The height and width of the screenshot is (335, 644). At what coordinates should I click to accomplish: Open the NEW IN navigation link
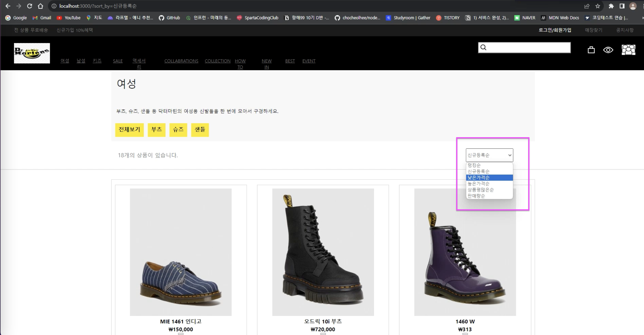click(266, 64)
